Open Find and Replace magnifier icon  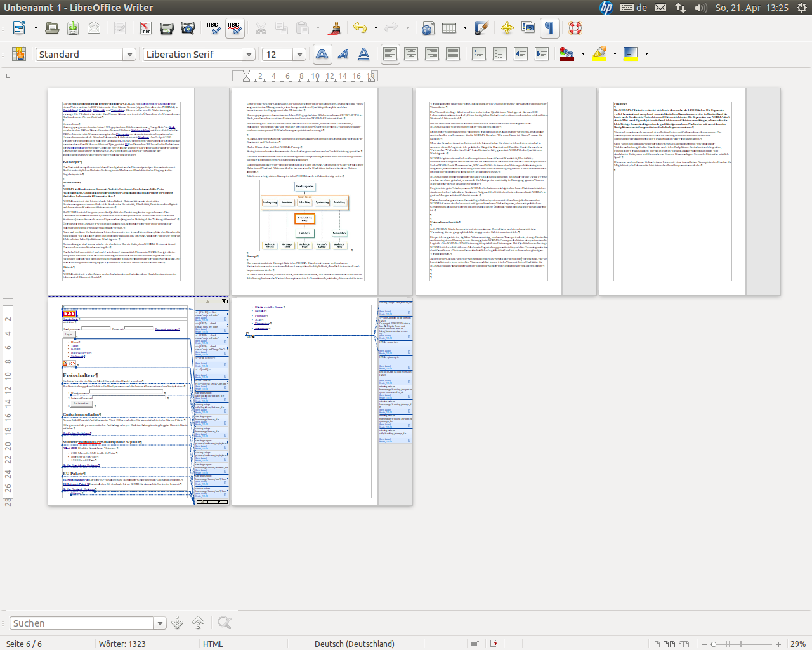[224, 623]
